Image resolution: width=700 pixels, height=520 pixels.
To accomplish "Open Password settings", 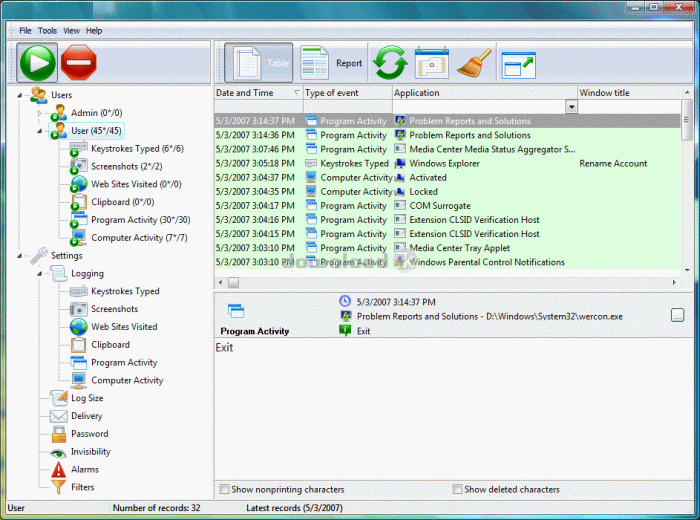I will click(x=89, y=434).
